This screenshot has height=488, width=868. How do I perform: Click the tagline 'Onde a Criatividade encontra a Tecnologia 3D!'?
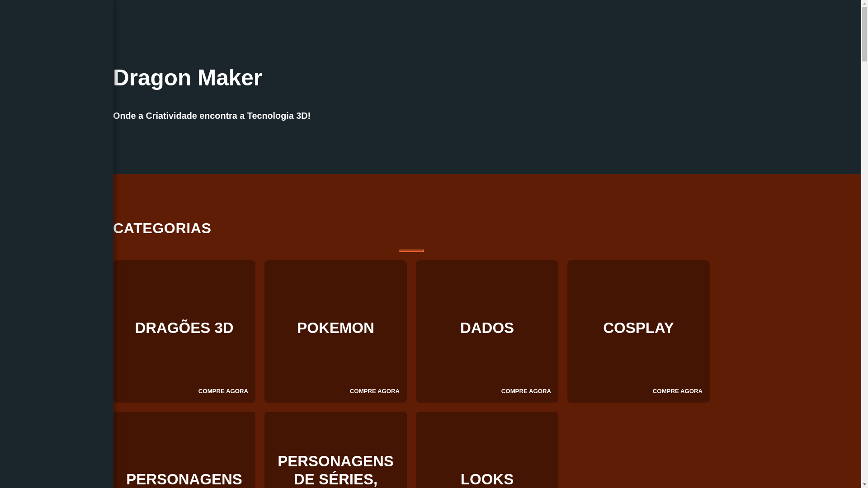click(x=212, y=116)
